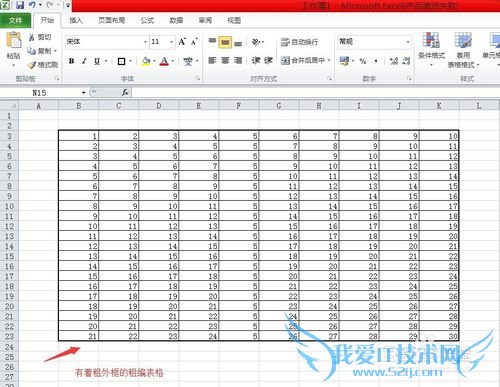
Task: Click the Paste clipboard icon
Action: pos(14,40)
